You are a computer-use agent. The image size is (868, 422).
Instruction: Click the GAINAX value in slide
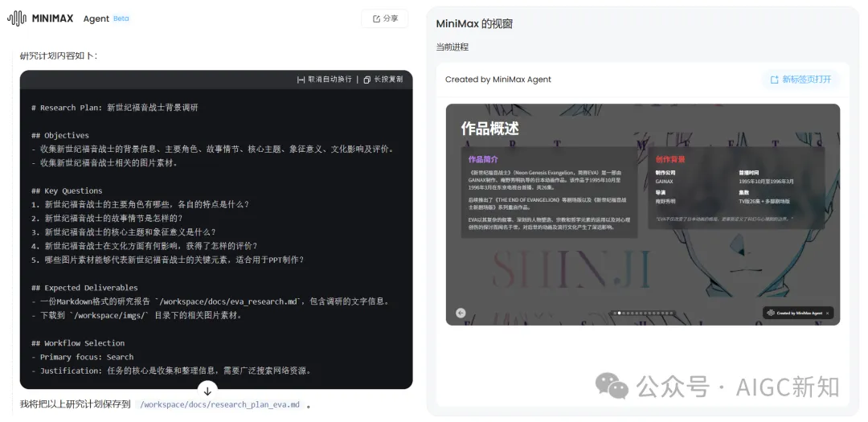pos(665,181)
